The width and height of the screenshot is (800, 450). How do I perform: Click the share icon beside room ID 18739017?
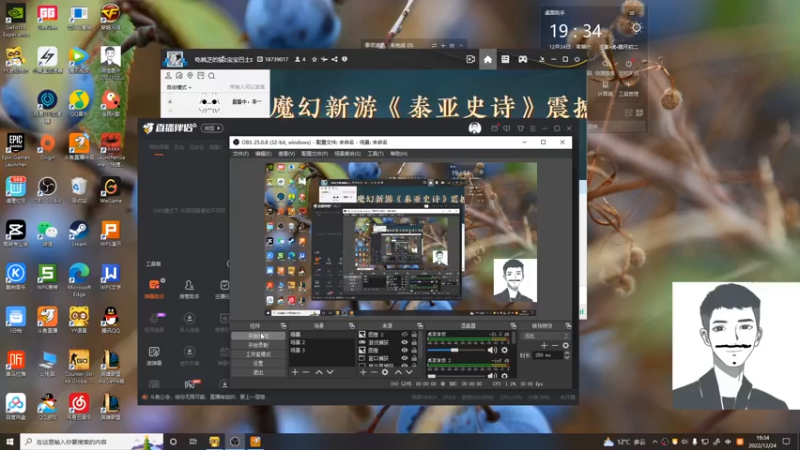point(334,60)
